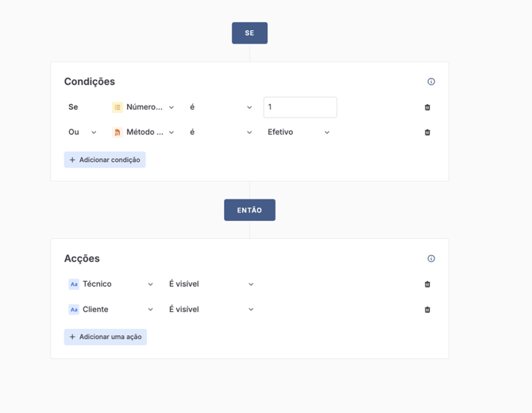Click the Método field icon
The width and height of the screenshot is (532, 413).
118,133
